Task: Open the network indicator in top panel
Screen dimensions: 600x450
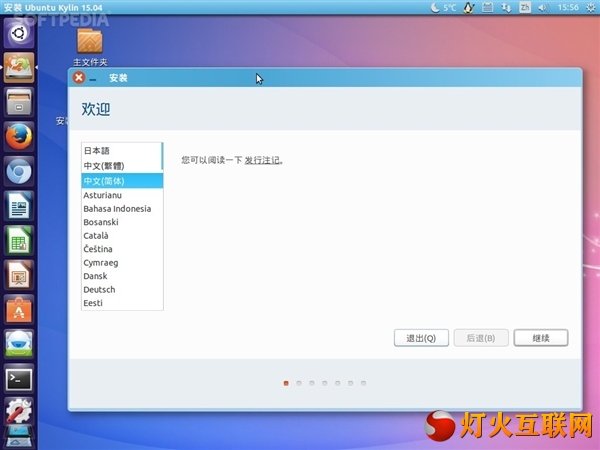Action: point(506,7)
